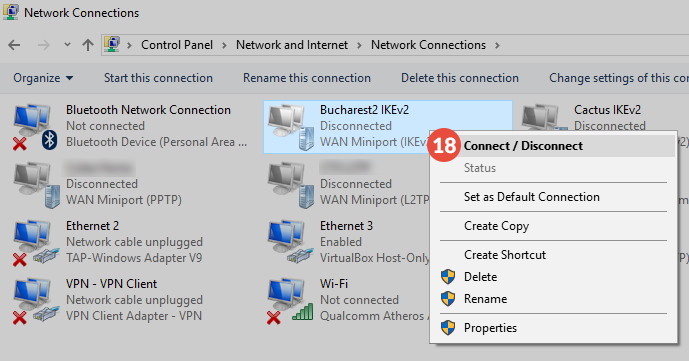This screenshot has height=361, width=689.
Task: Click the Ethernet 2 name text
Action: pos(92,226)
